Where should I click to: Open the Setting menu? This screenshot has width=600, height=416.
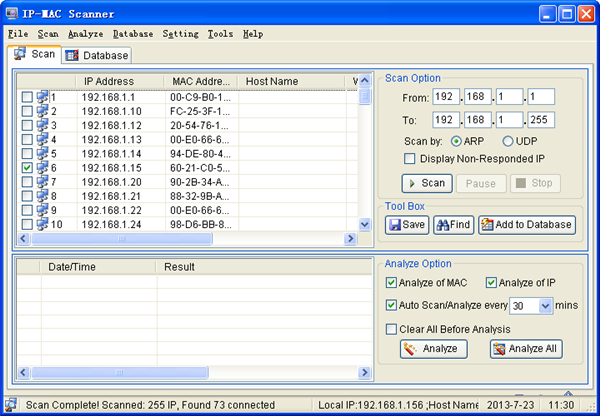point(180,34)
